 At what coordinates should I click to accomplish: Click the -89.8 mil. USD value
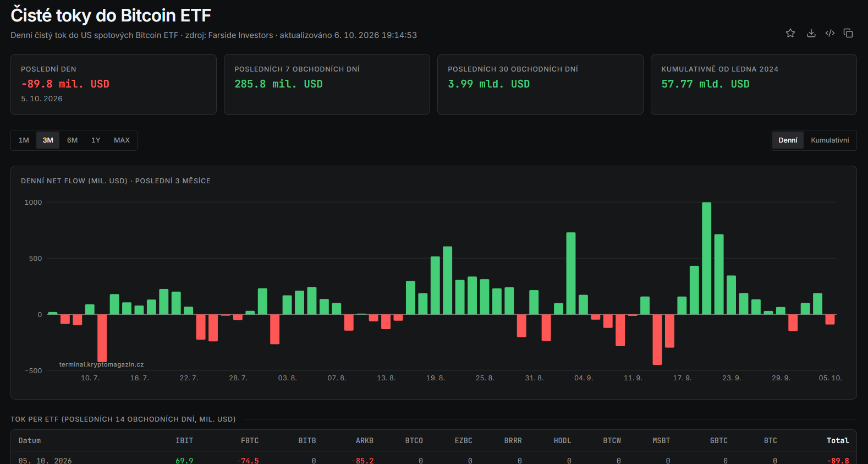(65, 84)
